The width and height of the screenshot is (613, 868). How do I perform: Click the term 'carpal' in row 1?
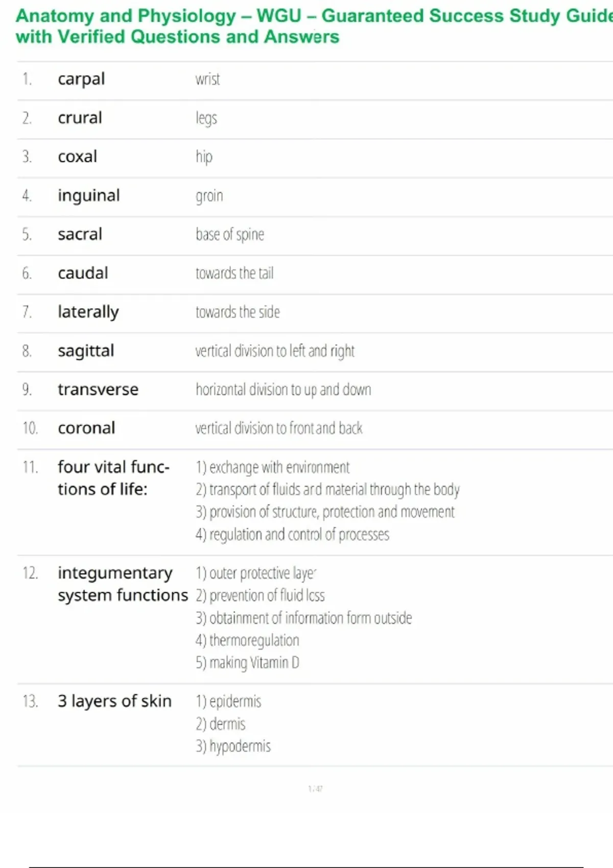pos(81,79)
